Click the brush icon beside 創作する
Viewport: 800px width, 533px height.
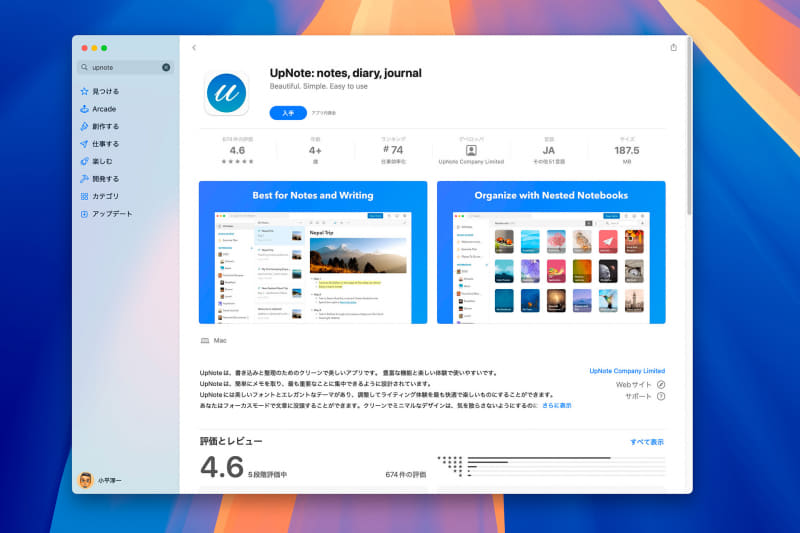coord(84,126)
